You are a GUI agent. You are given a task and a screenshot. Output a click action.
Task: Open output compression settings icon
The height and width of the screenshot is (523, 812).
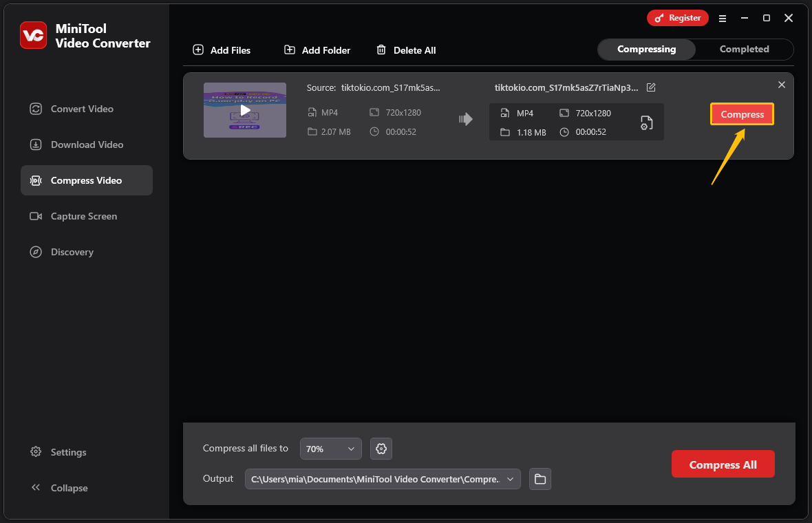click(646, 122)
